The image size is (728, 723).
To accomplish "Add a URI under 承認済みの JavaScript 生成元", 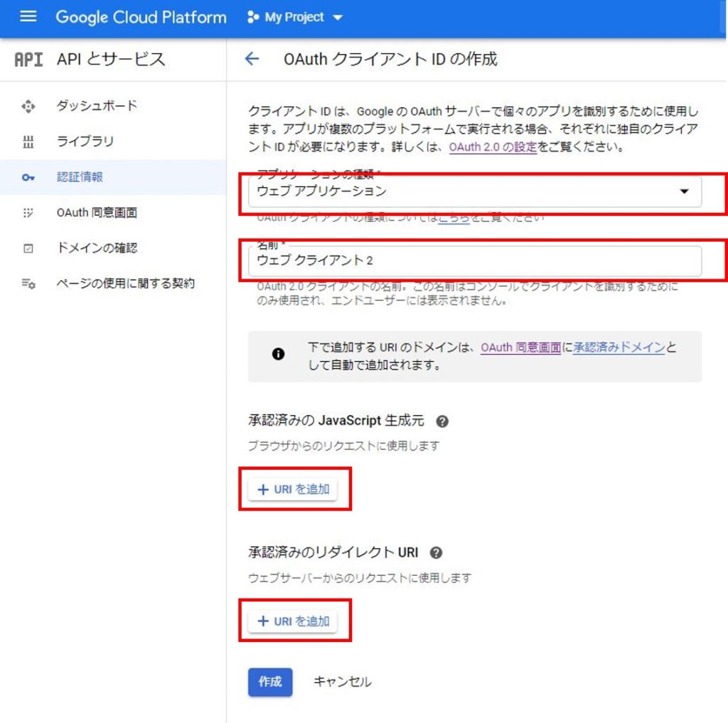I will 293,489.
